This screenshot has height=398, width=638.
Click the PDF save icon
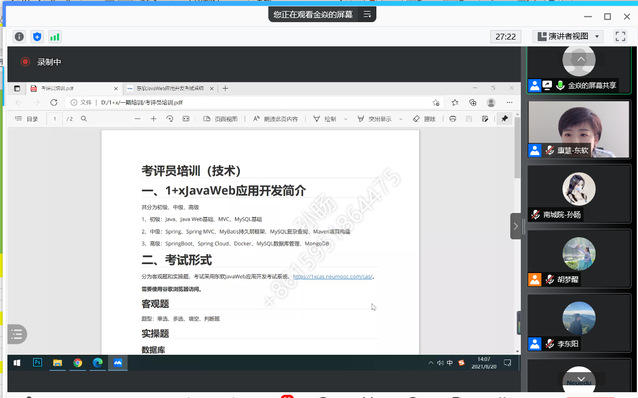click(469, 119)
